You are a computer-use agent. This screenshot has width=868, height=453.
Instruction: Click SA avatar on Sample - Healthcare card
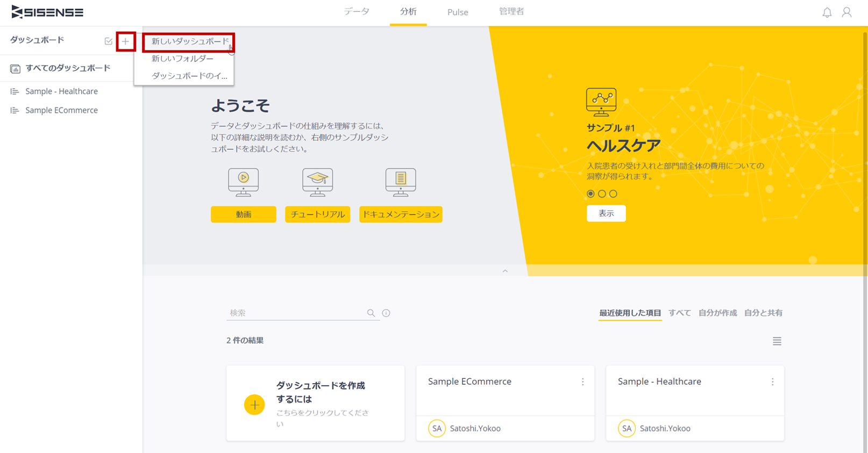point(627,428)
